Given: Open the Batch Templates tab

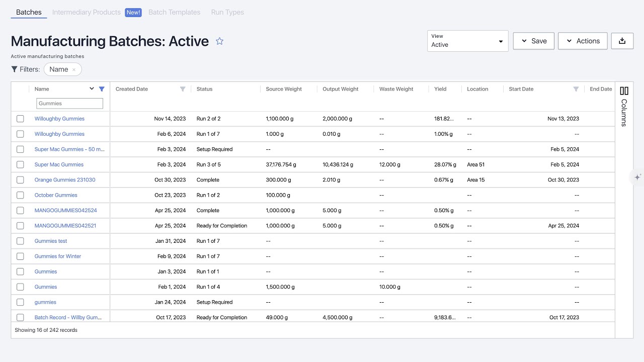Looking at the screenshot, I should (x=174, y=12).
